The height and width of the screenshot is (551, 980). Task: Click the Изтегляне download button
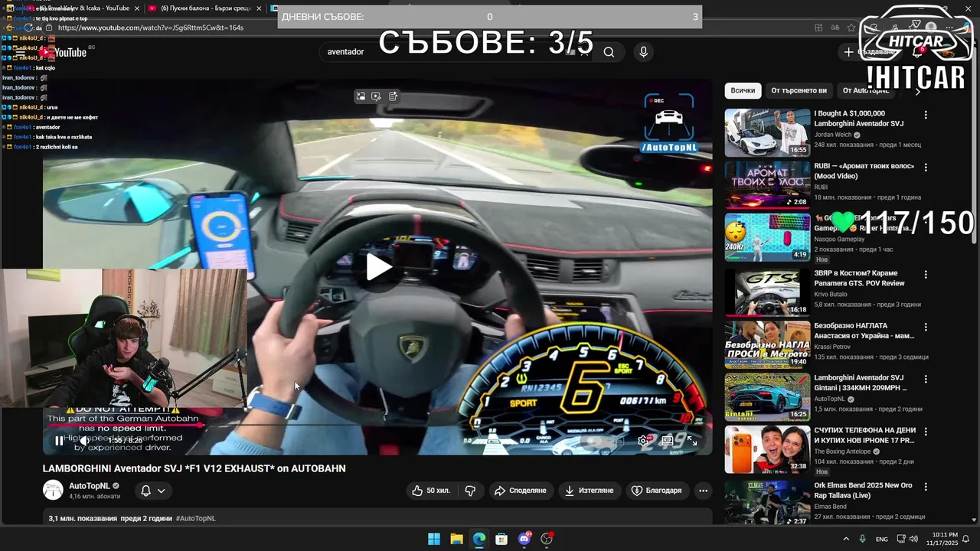[x=589, y=491]
